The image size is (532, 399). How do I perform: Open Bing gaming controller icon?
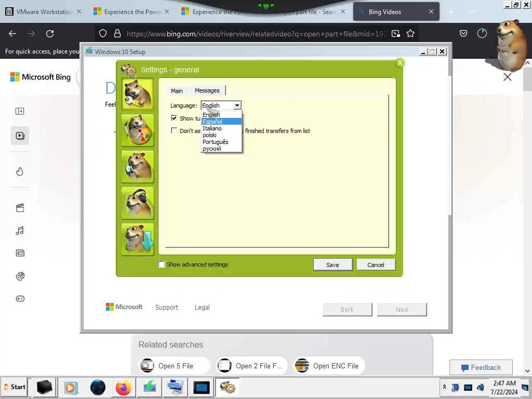20,299
